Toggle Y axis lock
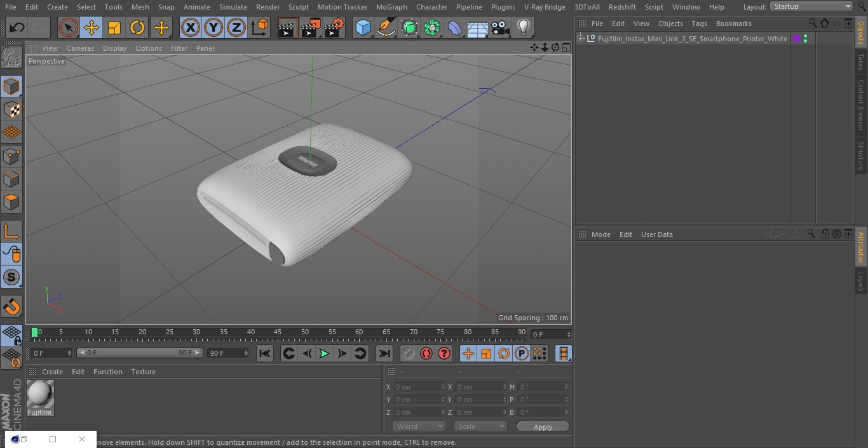 (x=214, y=27)
